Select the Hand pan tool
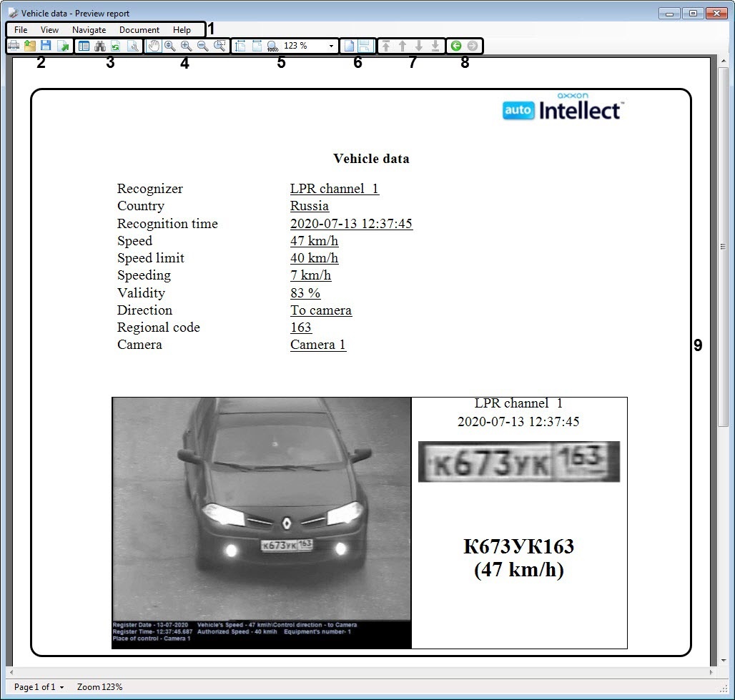 coord(154,46)
